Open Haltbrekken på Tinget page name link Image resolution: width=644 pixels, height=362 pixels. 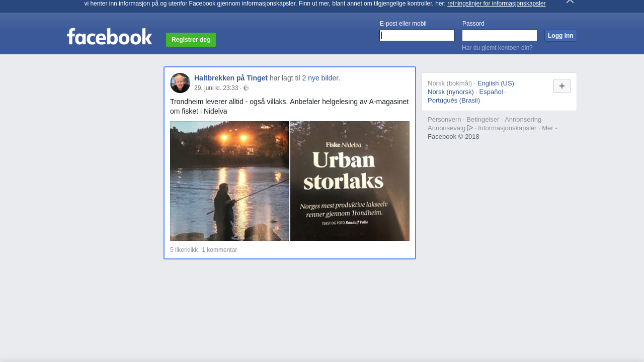click(231, 78)
